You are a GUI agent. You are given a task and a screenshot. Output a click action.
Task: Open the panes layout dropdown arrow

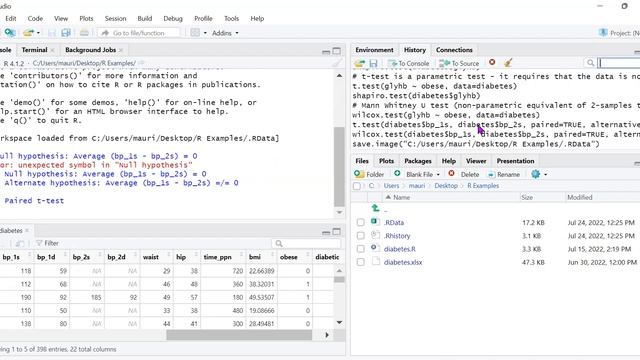(205, 33)
